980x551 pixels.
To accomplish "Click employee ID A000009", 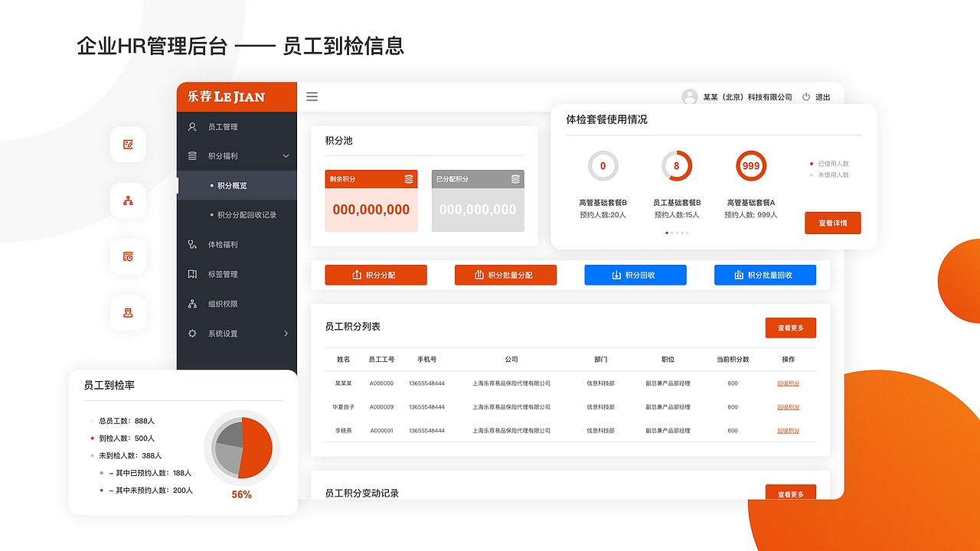I will [381, 407].
